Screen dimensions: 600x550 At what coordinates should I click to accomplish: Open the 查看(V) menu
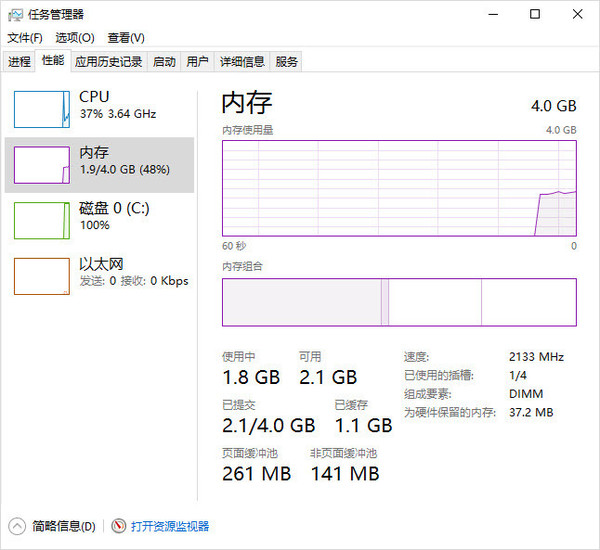click(x=126, y=38)
